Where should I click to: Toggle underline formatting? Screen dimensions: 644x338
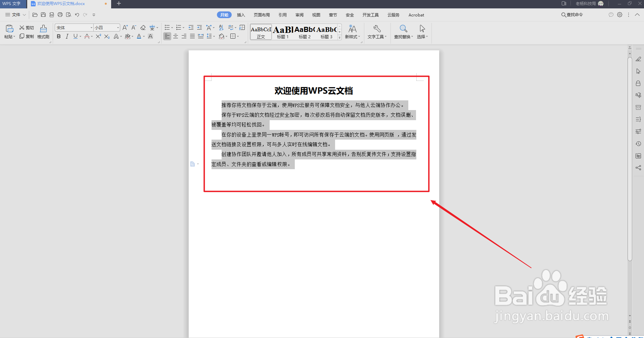point(75,36)
